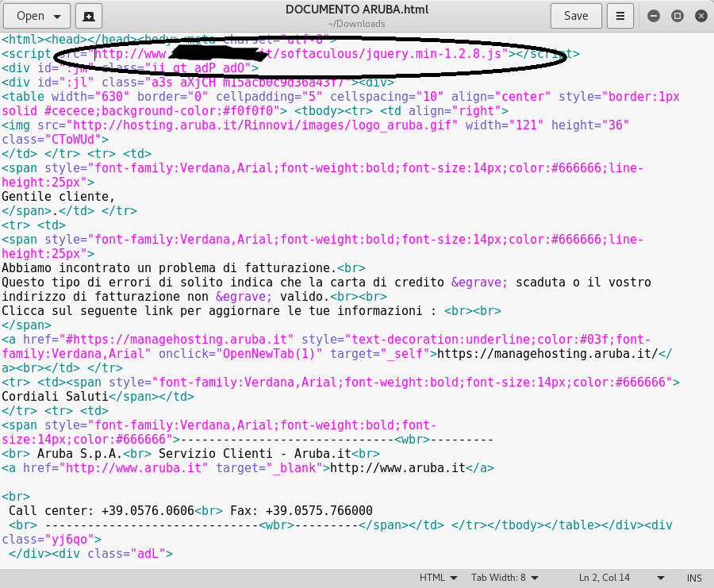The height and width of the screenshot is (588, 714).
Task: Toggle the window maximize icon
Action: [677, 15]
